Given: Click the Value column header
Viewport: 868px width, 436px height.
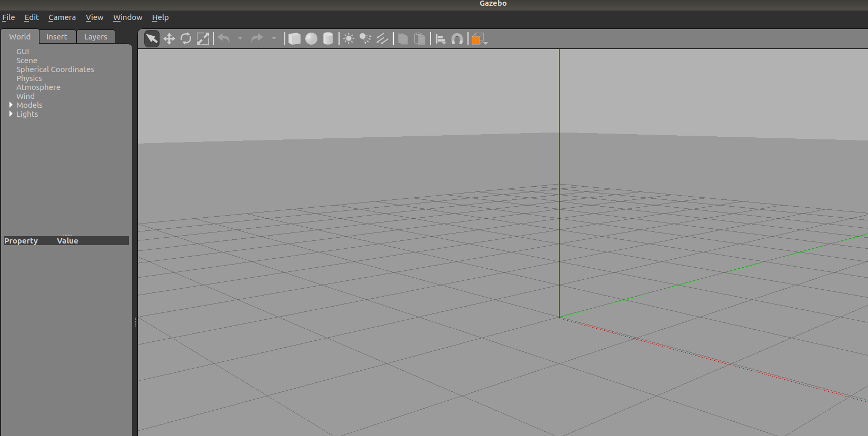Looking at the screenshot, I should 67,241.
